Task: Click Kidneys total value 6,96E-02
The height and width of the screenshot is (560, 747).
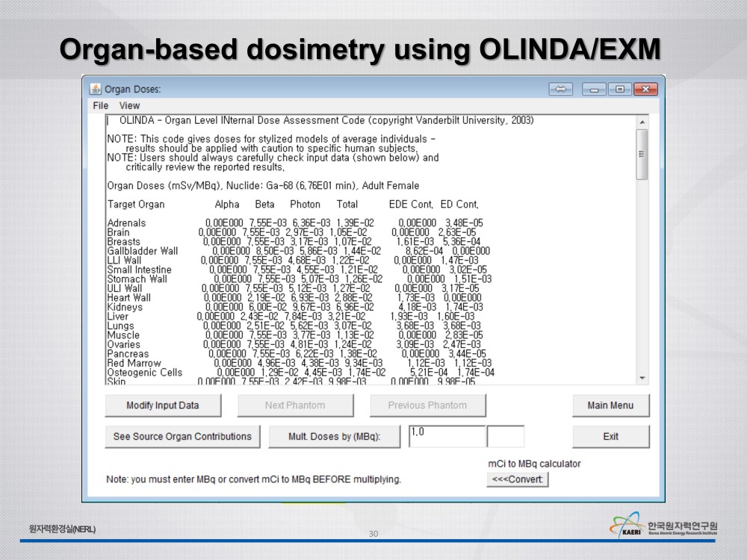Action: (x=355, y=307)
